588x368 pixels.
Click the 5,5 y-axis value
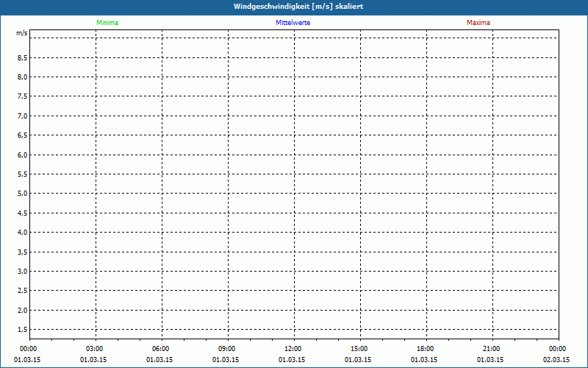pos(23,174)
